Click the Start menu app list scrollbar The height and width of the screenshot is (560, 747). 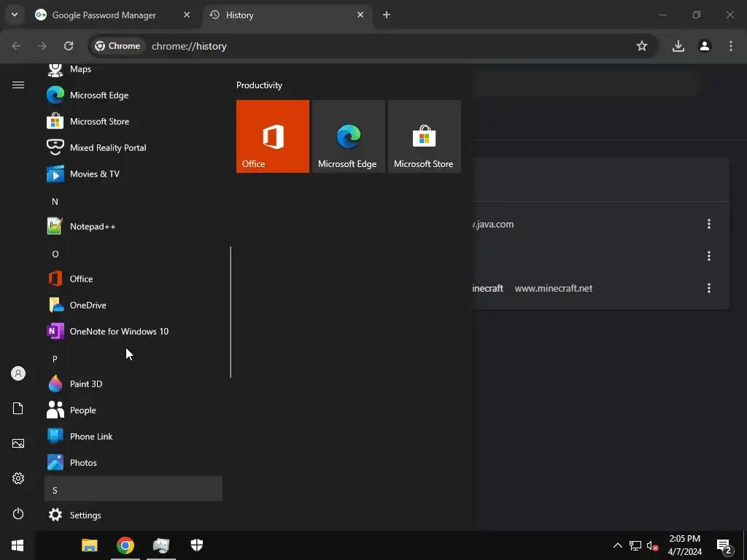pos(231,312)
